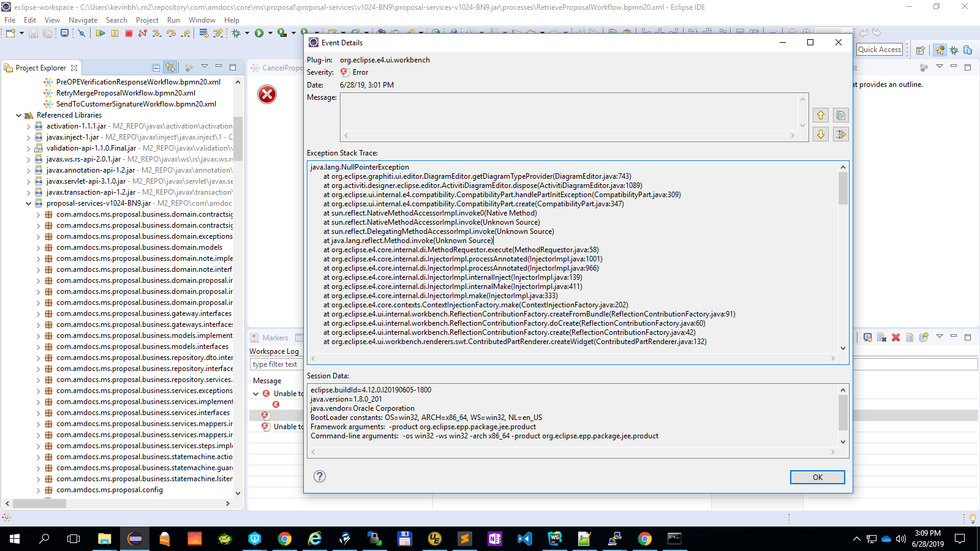This screenshot has width=980, height=551.
Task: Click Project Explorer horizontal scrollbar
Action: (x=39, y=503)
